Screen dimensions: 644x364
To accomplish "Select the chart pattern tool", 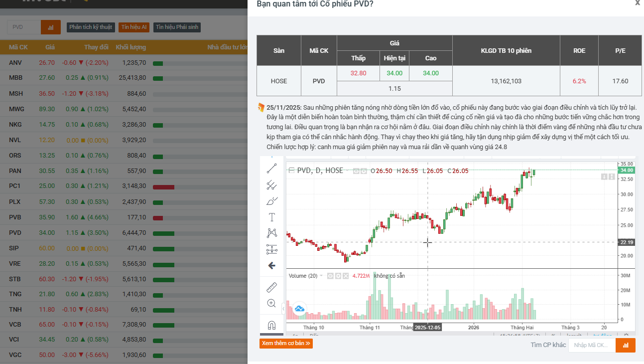I will (x=271, y=233).
